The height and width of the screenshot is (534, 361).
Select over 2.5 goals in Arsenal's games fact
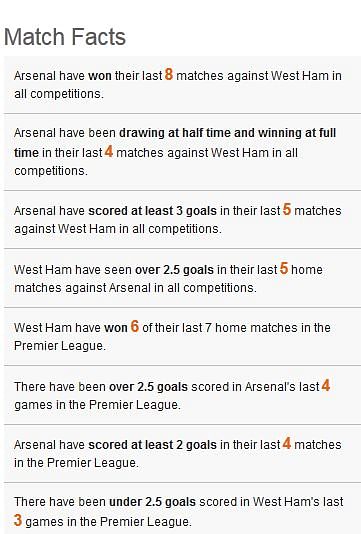183,395
